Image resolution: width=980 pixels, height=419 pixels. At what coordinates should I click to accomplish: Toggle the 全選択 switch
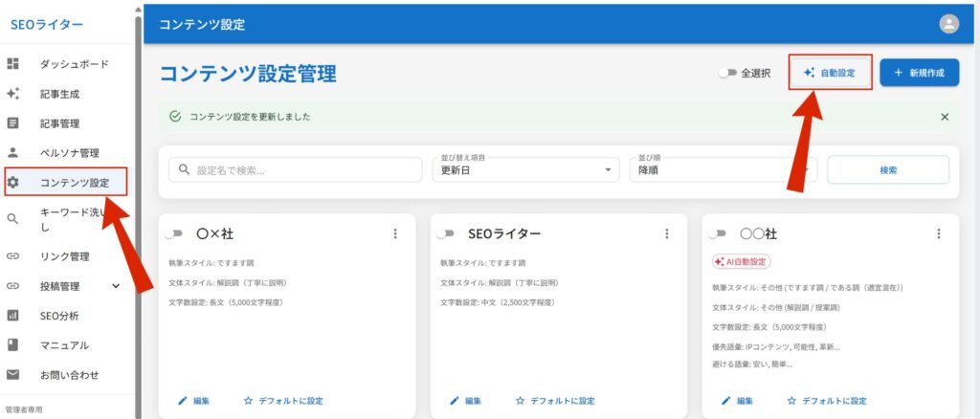(x=727, y=73)
